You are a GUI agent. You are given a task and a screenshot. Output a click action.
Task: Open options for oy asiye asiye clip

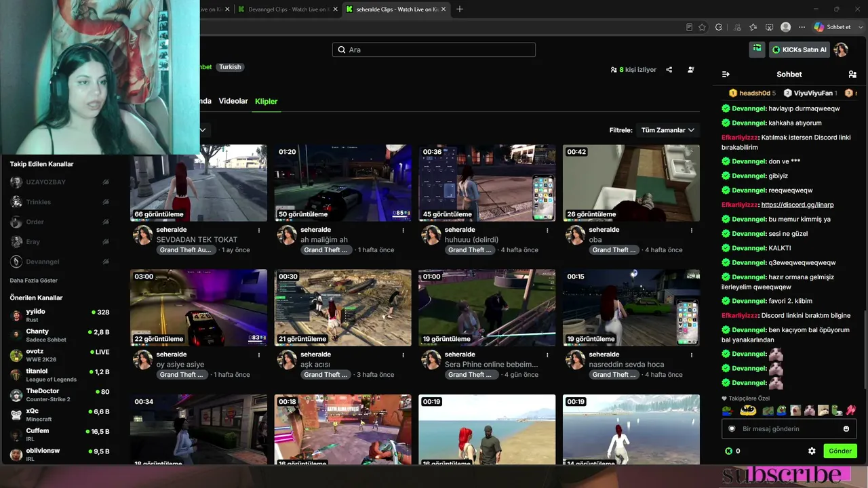coord(259,355)
